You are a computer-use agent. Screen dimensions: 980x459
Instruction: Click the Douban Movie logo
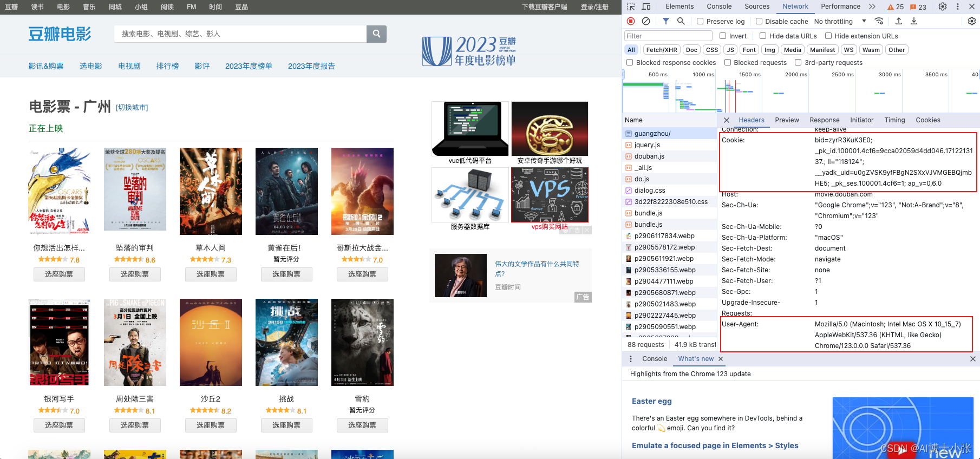pyautogui.click(x=60, y=34)
